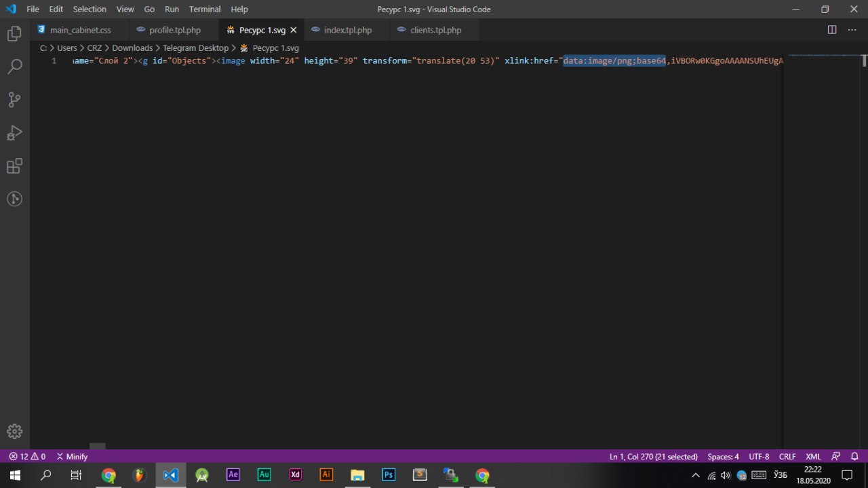Open the notifications bell in status bar
The image size is (868, 488).
[854, 457]
